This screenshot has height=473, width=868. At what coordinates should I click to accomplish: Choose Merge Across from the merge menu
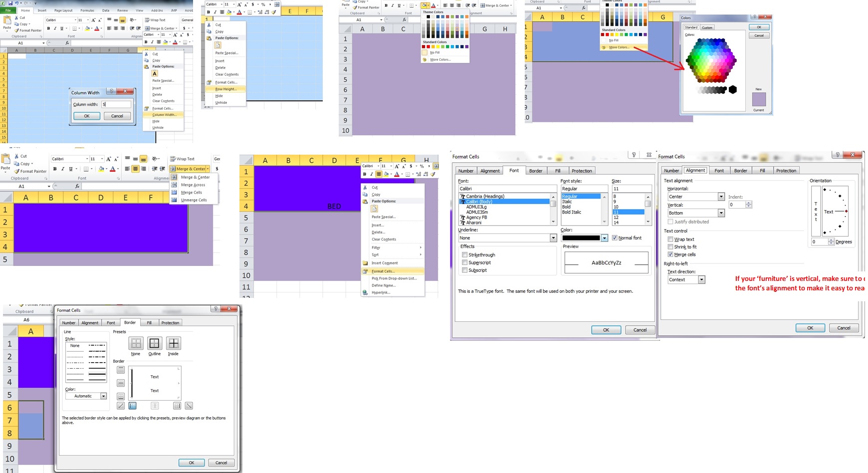193,185
